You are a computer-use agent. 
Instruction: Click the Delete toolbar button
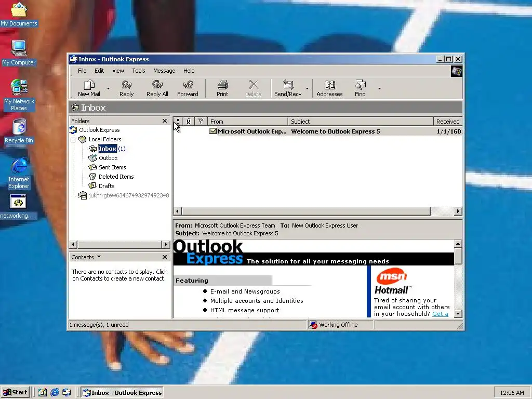(x=253, y=88)
